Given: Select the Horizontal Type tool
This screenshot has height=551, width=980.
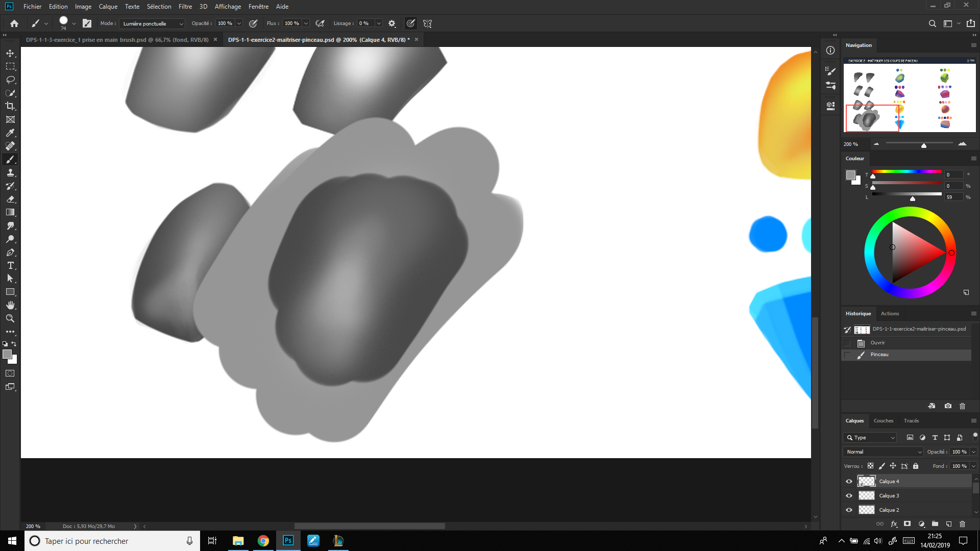Looking at the screenshot, I should click(10, 265).
